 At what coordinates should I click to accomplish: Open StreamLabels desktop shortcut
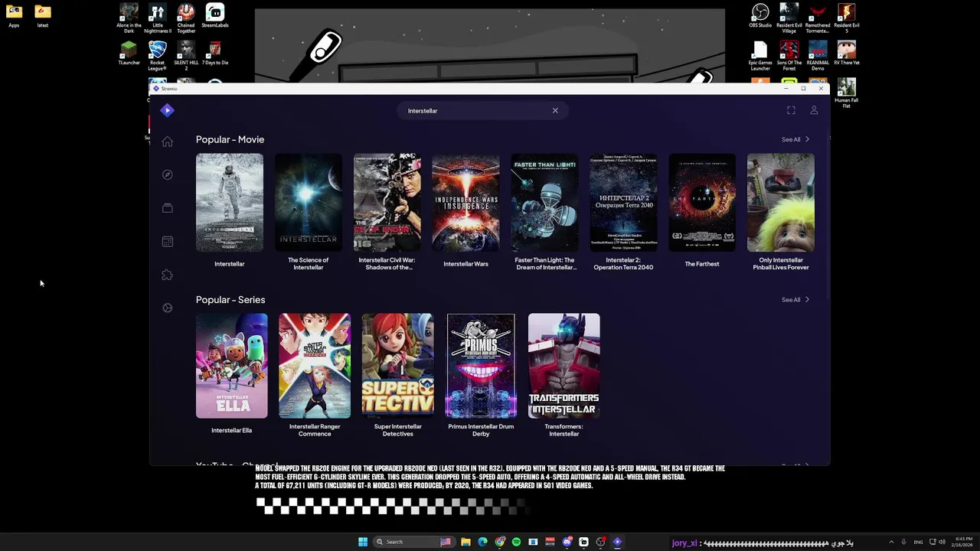coord(214,17)
